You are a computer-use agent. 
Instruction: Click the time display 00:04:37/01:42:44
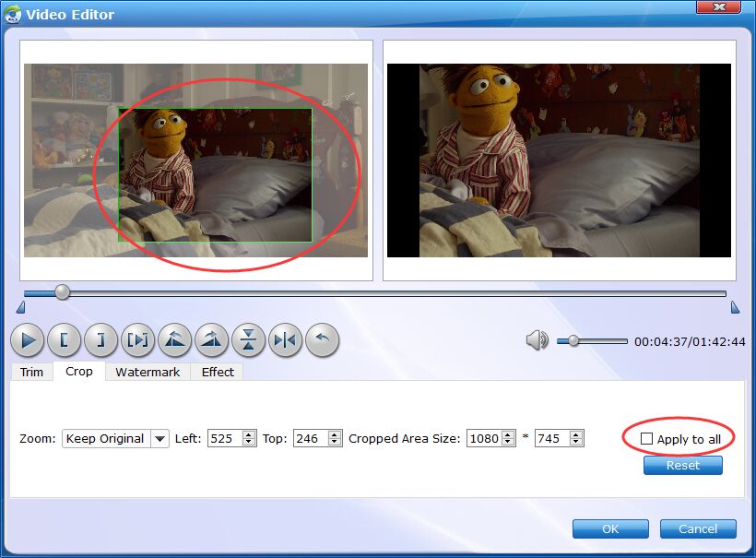click(x=690, y=341)
